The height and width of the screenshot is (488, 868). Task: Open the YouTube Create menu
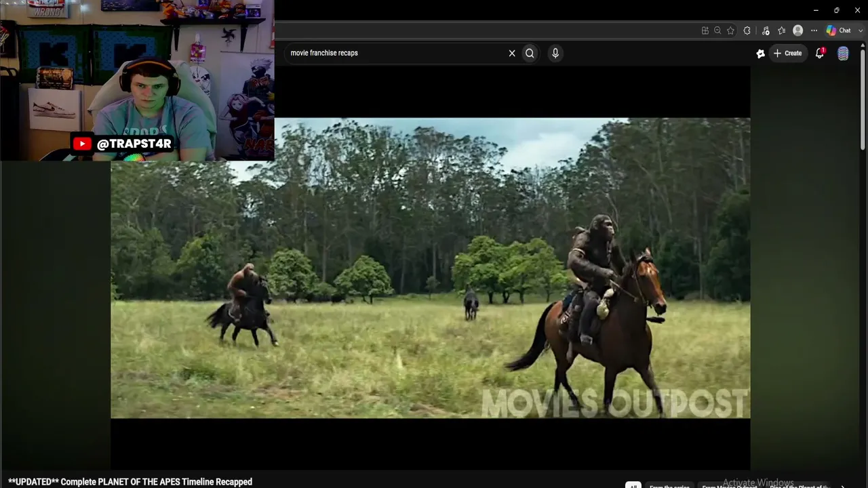pyautogui.click(x=787, y=53)
